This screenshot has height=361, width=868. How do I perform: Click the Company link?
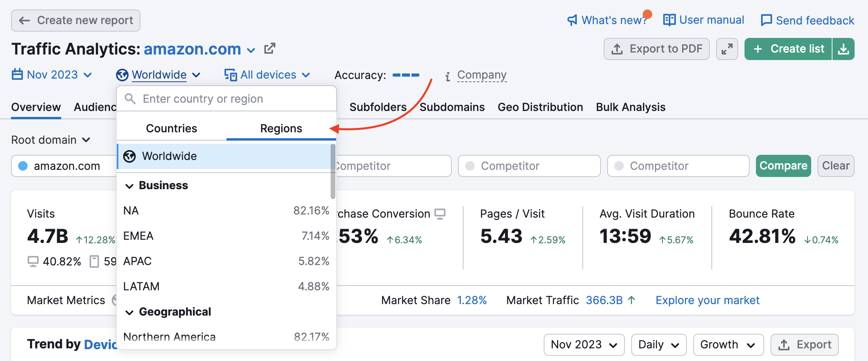point(482,75)
